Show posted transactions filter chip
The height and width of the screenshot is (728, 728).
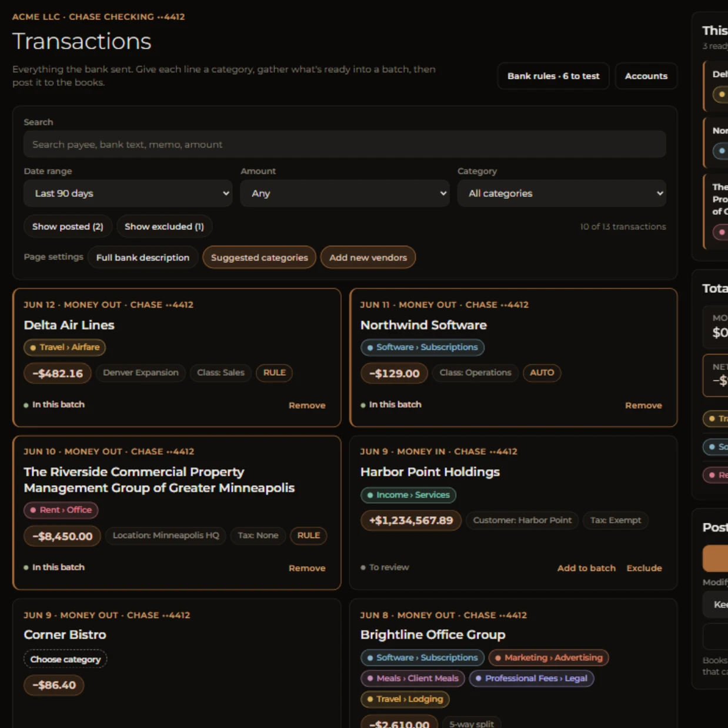click(x=68, y=226)
